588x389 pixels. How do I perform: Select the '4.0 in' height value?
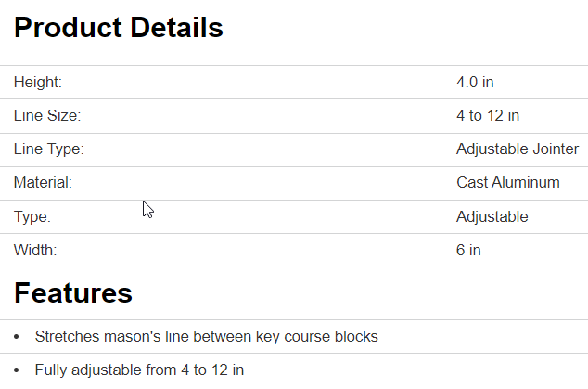[475, 83]
